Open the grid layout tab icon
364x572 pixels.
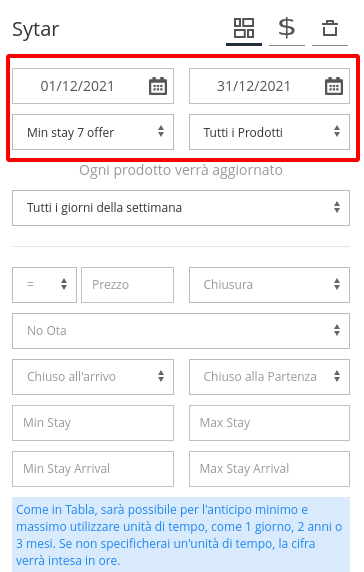[244, 29]
